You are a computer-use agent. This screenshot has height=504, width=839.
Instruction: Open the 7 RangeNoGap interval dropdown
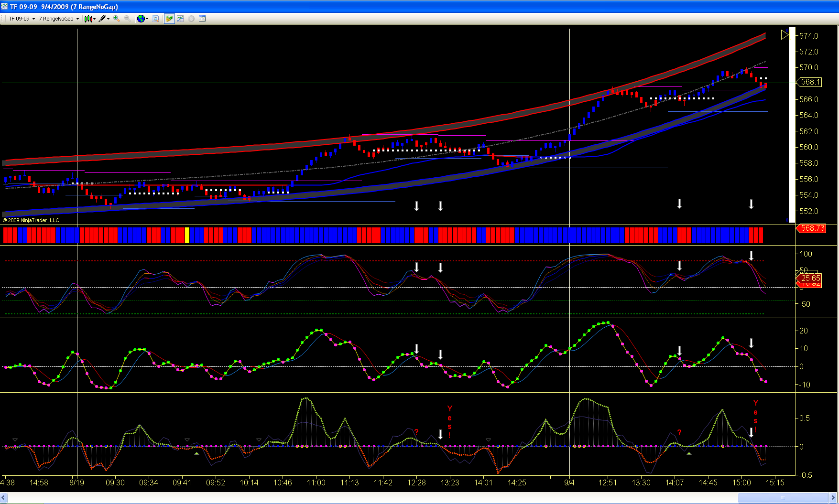coord(59,19)
